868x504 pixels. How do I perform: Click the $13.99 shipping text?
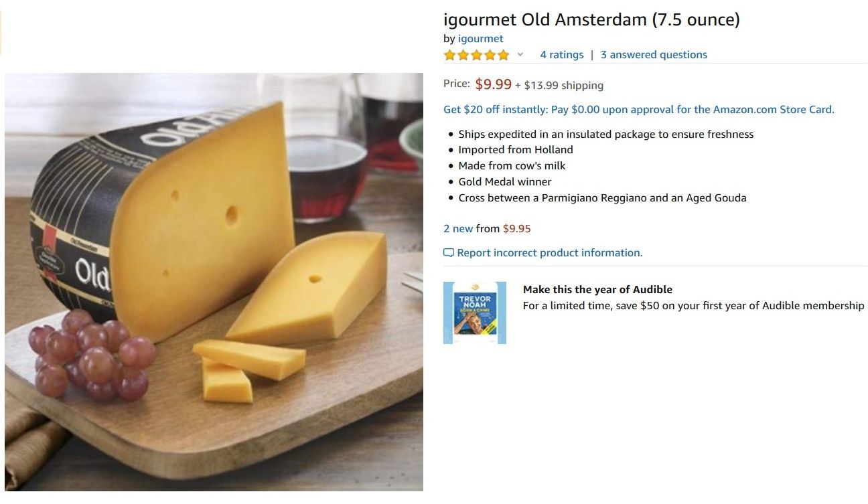pyautogui.click(x=563, y=86)
